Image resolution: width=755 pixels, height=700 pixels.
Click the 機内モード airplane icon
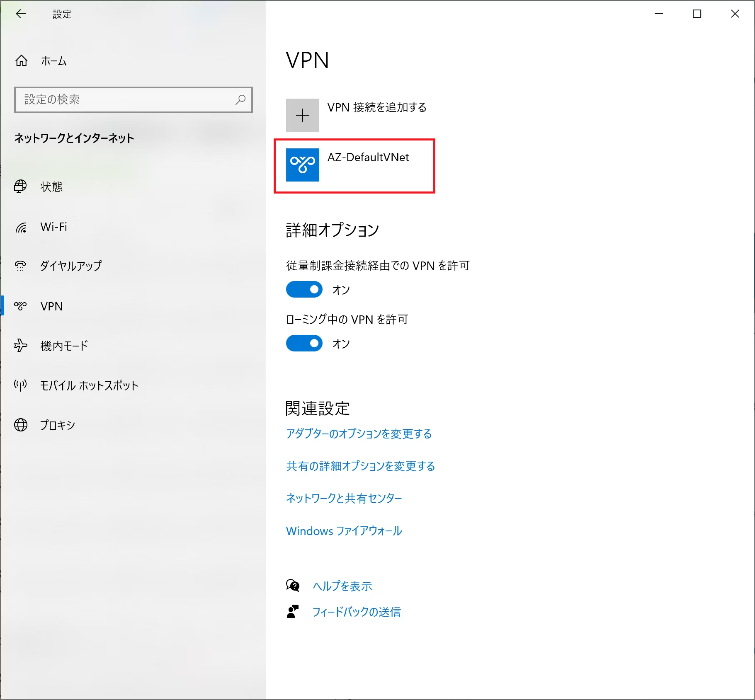pos(21,345)
